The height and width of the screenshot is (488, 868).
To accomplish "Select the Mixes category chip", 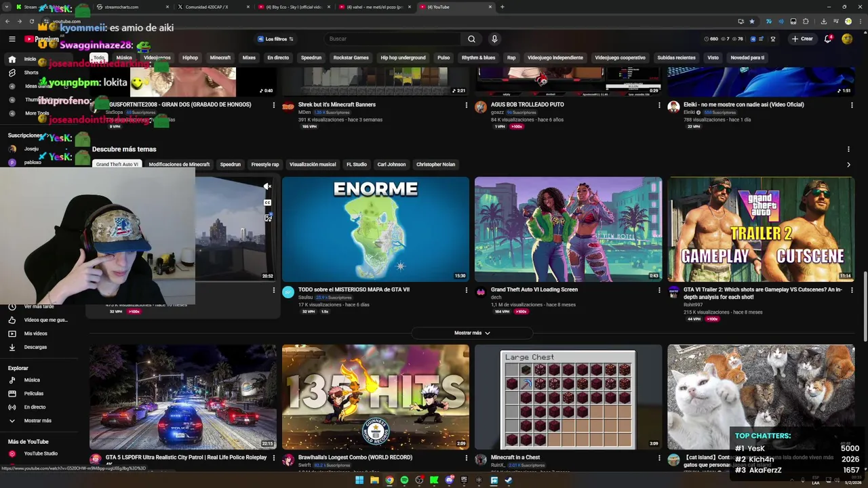I will click(x=249, y=58).
